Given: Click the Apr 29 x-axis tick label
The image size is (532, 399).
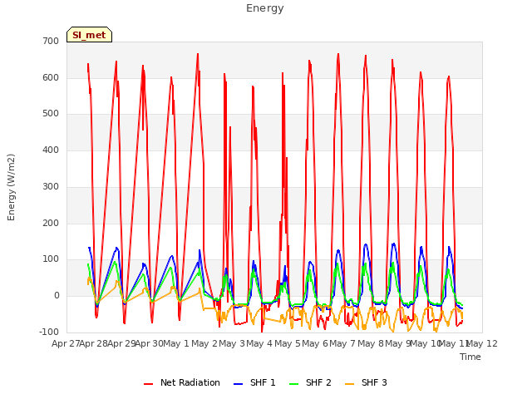Looking at the screenshot, I should pos(121,343).
